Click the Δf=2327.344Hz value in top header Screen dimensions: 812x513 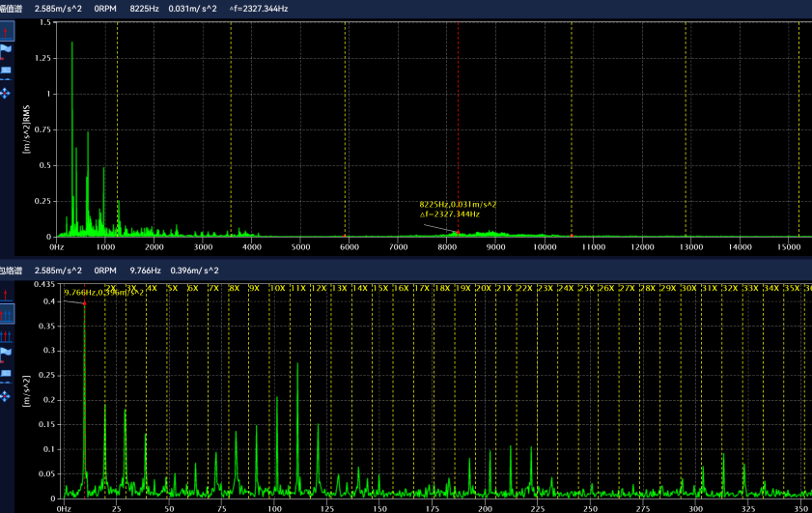(260, 8)
